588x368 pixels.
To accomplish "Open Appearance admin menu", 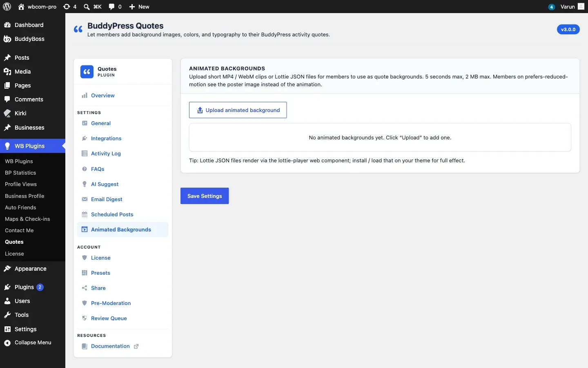I will pyautogui.click(x=33, y=269).
